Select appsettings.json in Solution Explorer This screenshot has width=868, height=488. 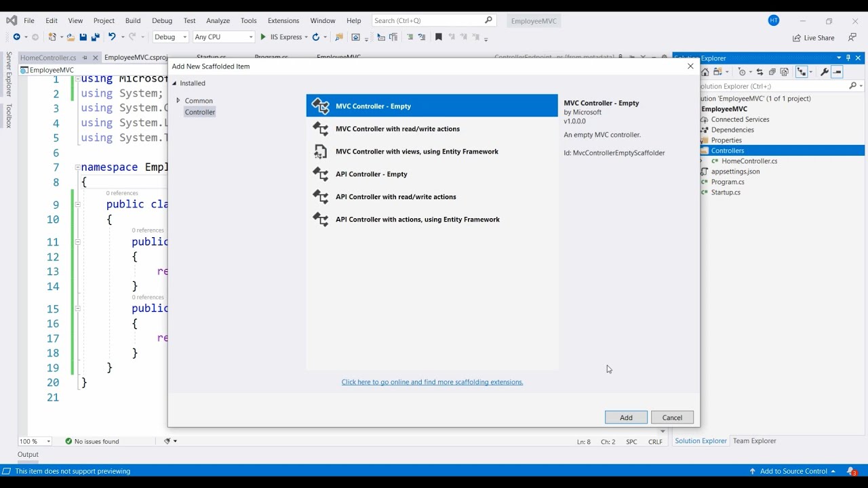(x=735, y=171)
